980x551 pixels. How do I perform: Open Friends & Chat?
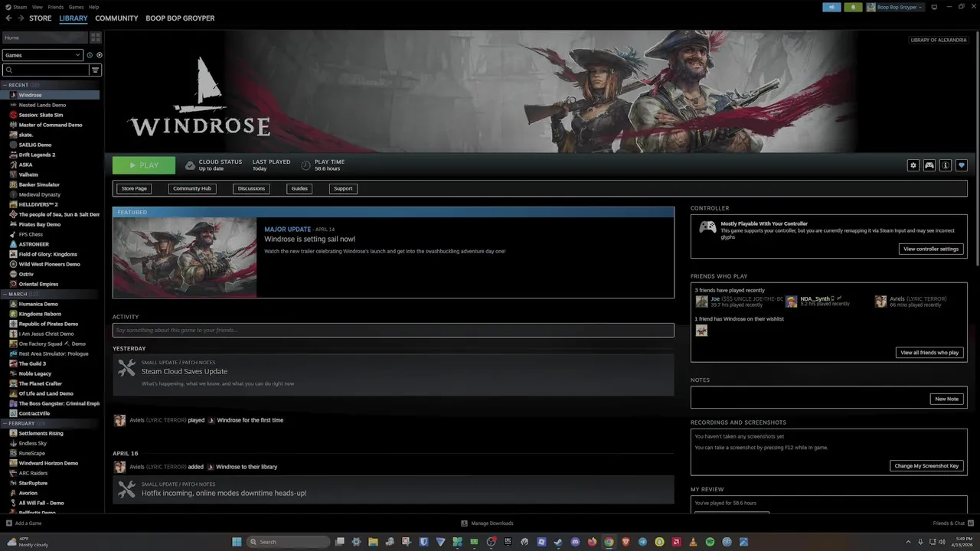click(952, 523)
